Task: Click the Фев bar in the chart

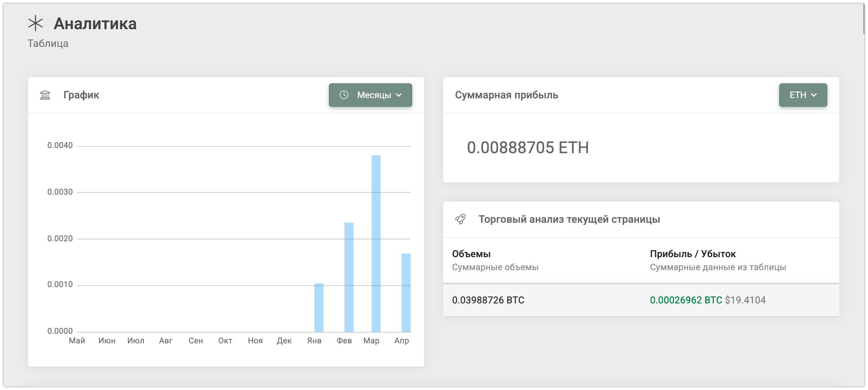Action: pos(349,277)
